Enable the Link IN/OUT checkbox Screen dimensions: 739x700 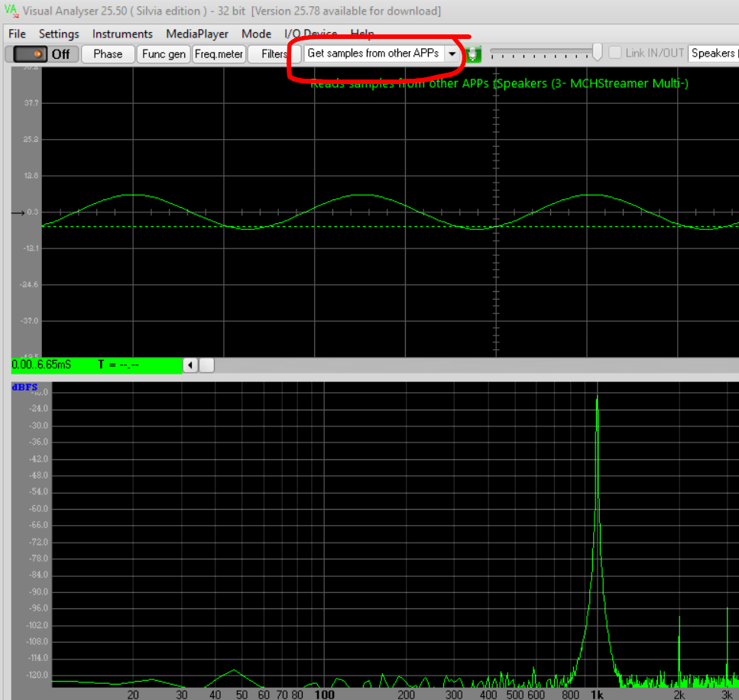point(615,53)
